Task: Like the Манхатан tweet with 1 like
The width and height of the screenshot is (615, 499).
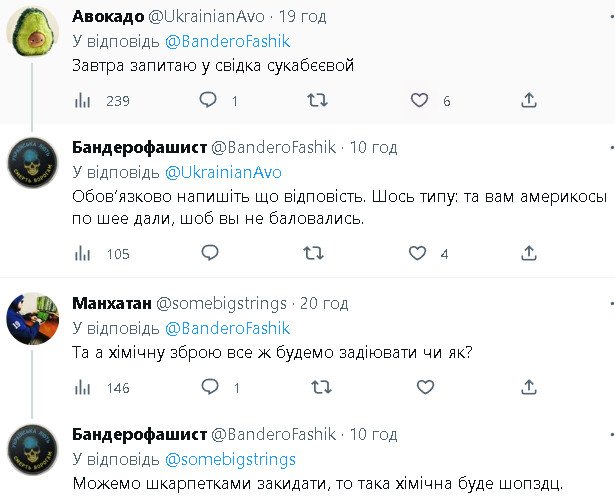Action: 420,387
